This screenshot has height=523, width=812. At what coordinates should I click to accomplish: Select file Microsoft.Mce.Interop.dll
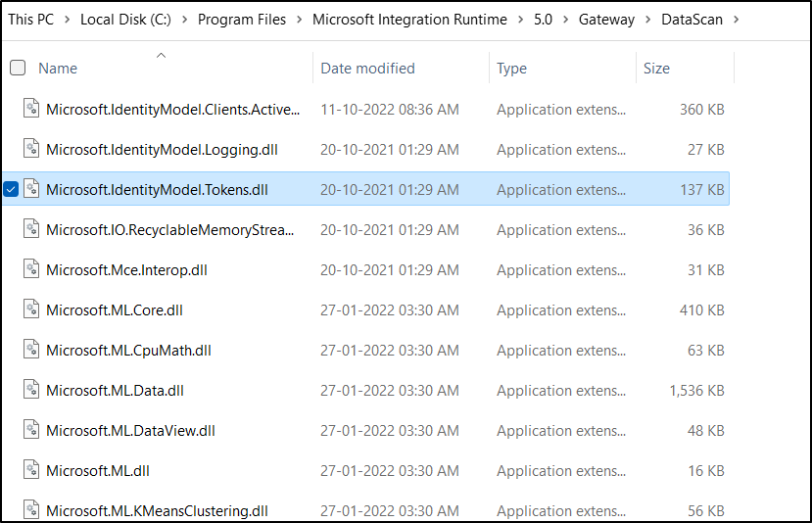click(x=127, y=269)
